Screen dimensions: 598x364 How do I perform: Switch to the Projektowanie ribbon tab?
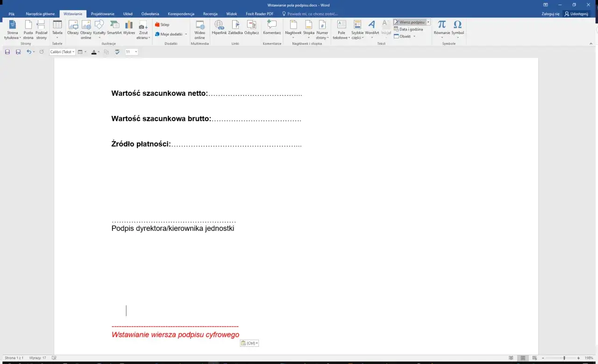coord(102,14)
